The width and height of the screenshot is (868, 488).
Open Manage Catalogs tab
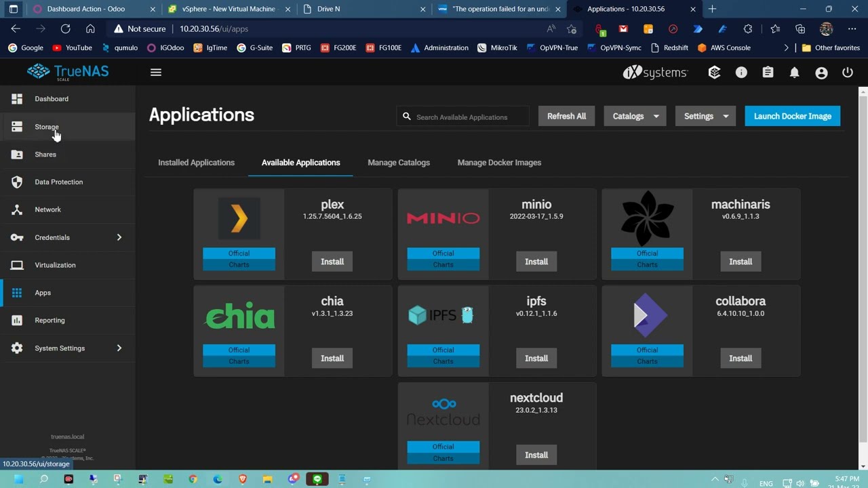399,163
